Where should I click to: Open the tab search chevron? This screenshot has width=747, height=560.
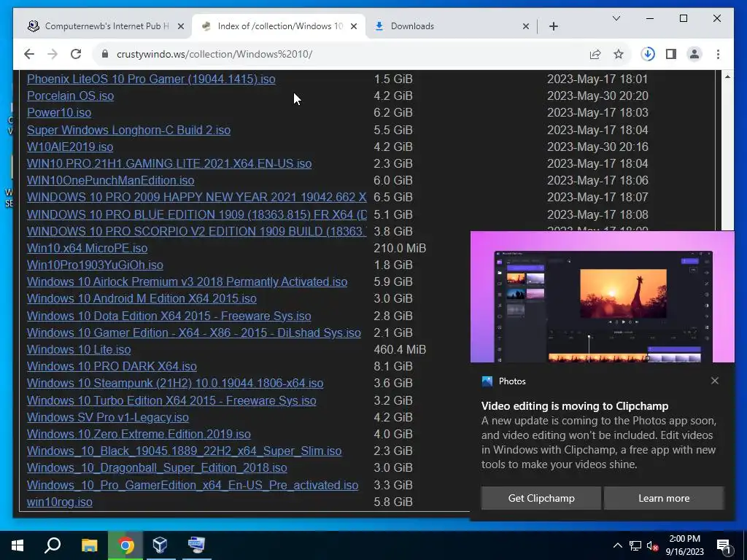(x=616, y=18)
